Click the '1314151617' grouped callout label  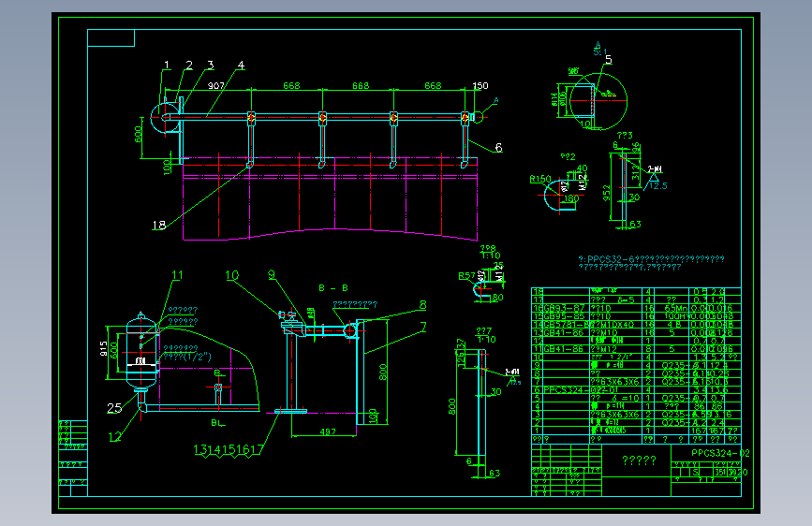229,450
